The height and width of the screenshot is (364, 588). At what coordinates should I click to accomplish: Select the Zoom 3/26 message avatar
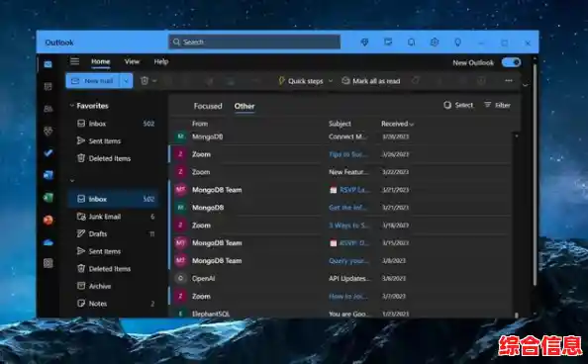pos(181,154)
